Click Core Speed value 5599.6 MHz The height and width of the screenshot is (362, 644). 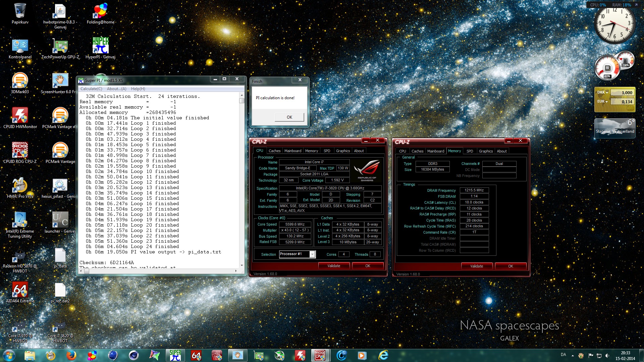pos(295,225)
